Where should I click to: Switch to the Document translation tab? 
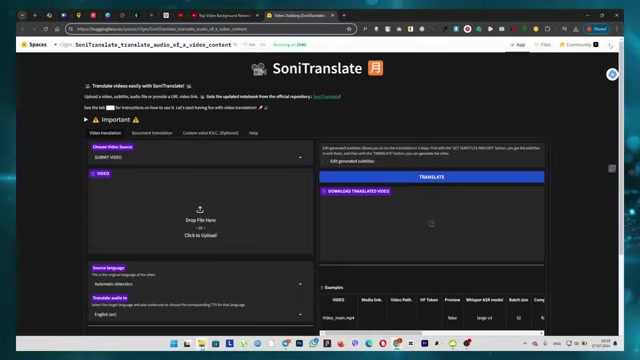tap(152, 133)
